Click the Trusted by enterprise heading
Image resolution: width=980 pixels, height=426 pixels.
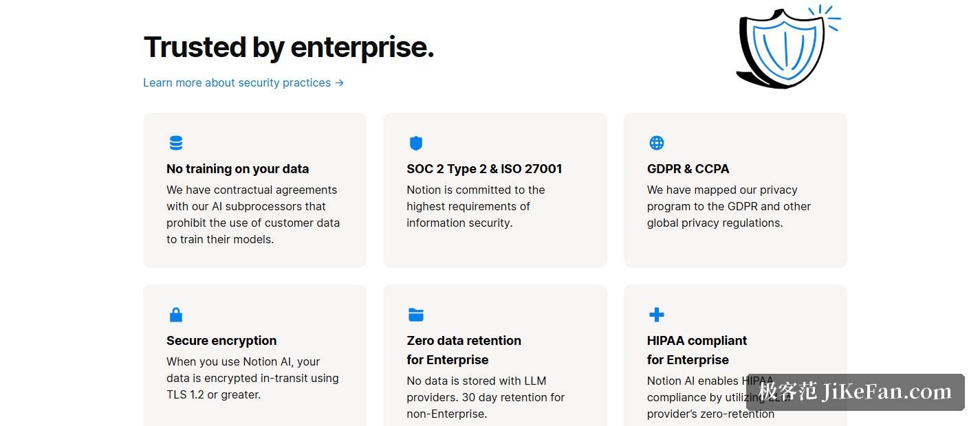(x=289, y=47)
